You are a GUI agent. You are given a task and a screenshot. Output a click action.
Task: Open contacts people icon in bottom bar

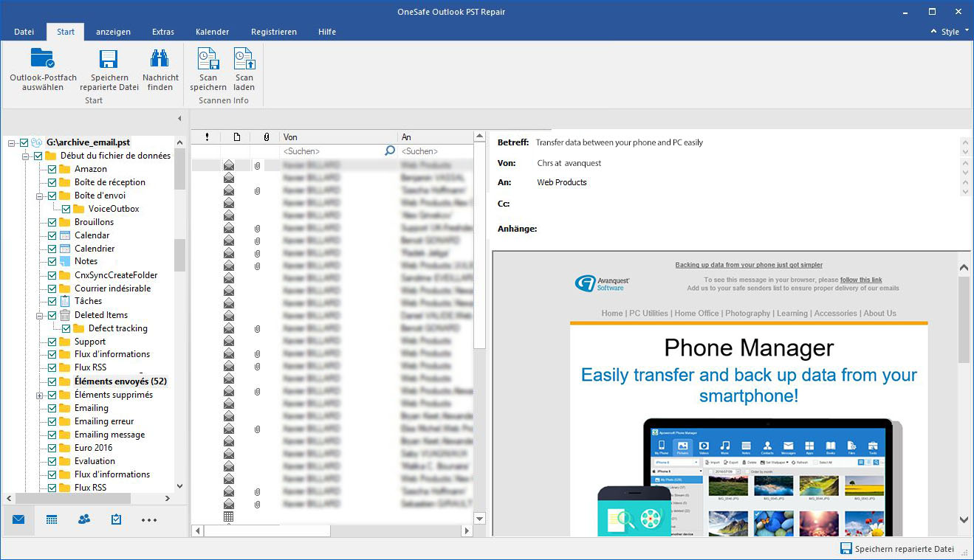(x=84, y=519)
